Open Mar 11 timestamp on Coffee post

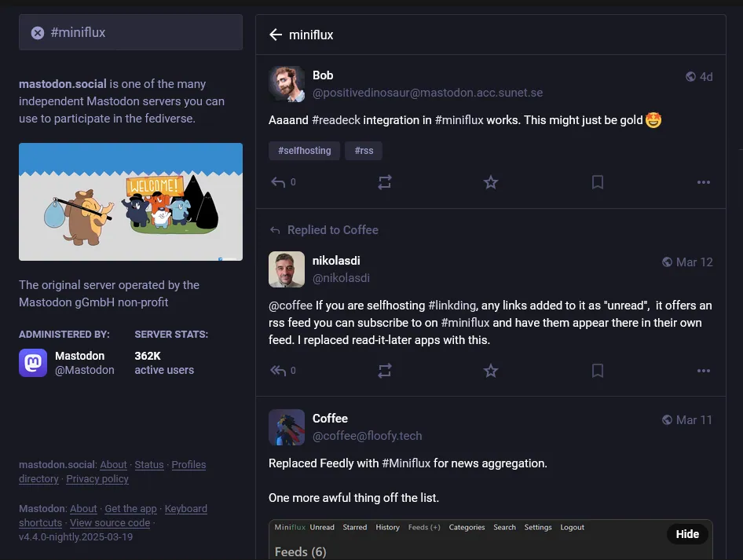694,419
